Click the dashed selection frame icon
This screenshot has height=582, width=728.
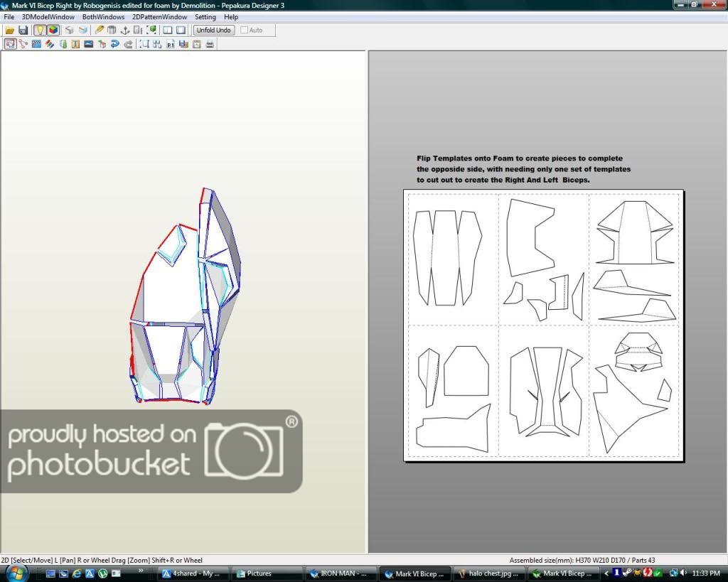pos(144,44)
